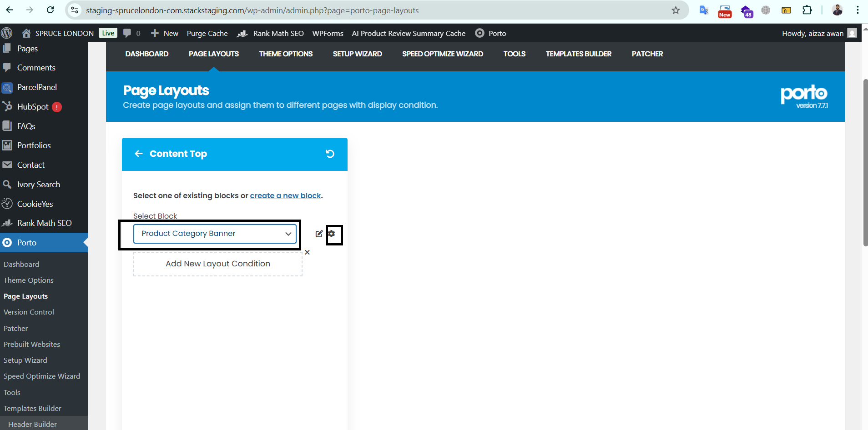Open the Tools tab
The image size is (868, 430).
point(515,54)
